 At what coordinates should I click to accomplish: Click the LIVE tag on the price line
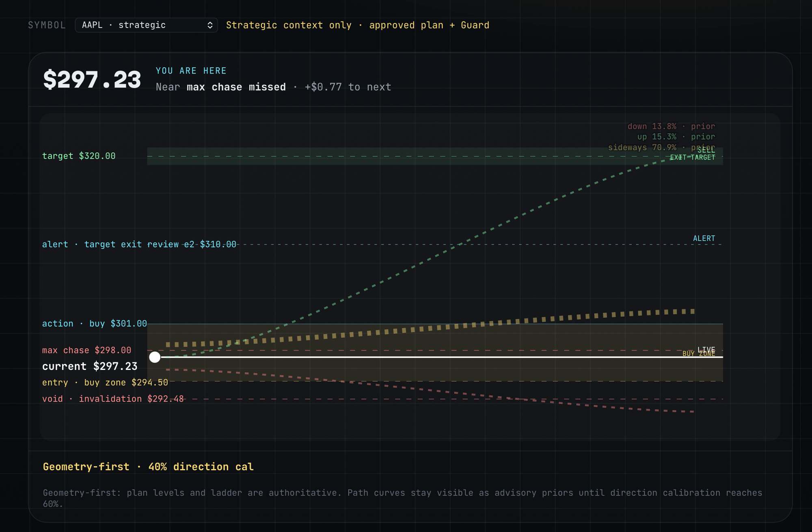(x=706, y=349)
